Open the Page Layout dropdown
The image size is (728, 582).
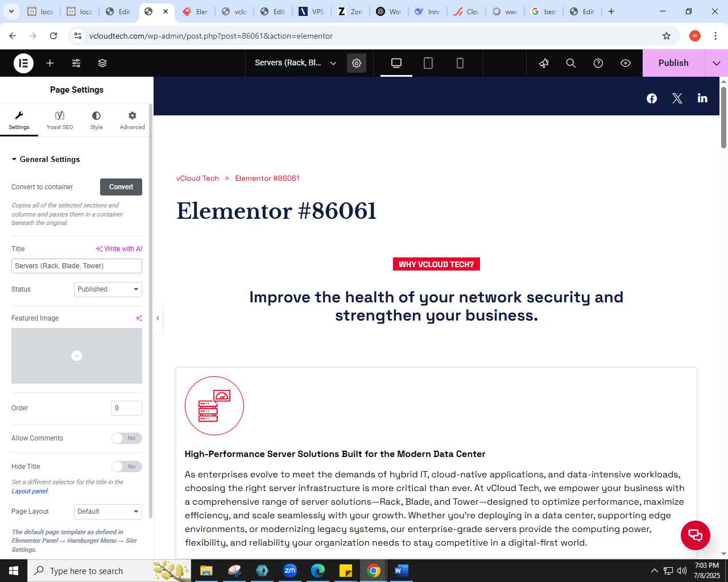(108, 512)
